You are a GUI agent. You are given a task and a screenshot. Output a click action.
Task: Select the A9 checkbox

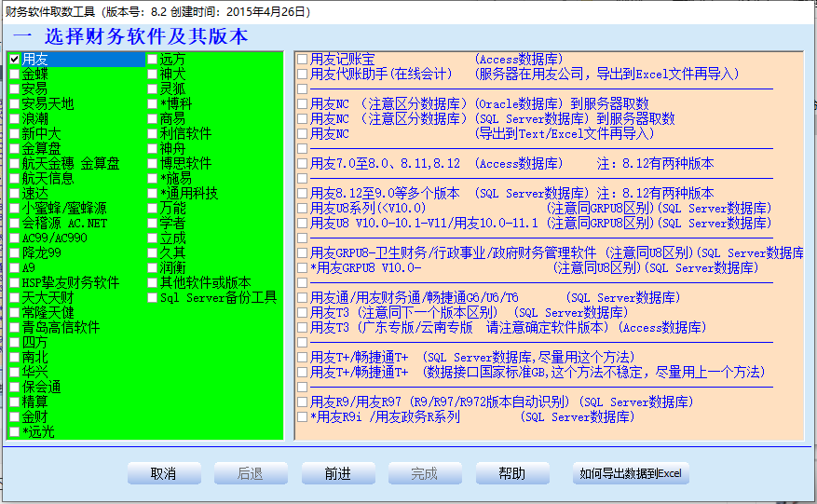15,268
